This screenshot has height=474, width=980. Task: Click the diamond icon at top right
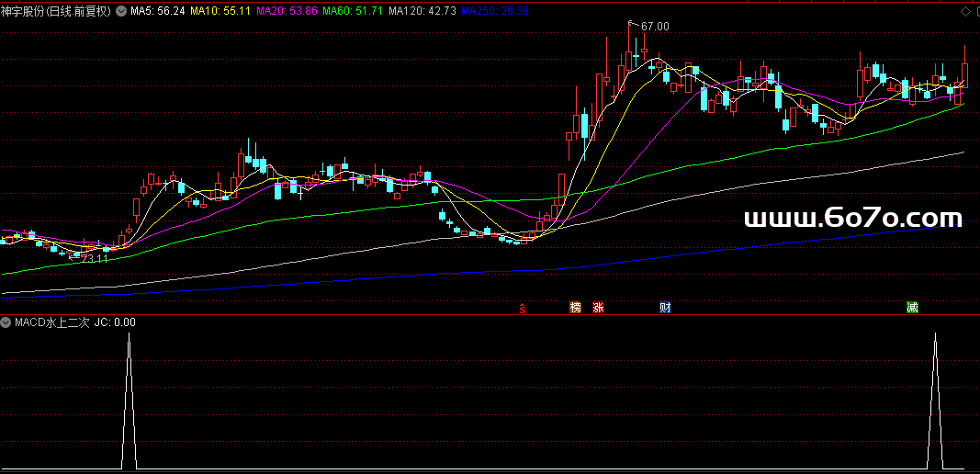tap(964, 11)
